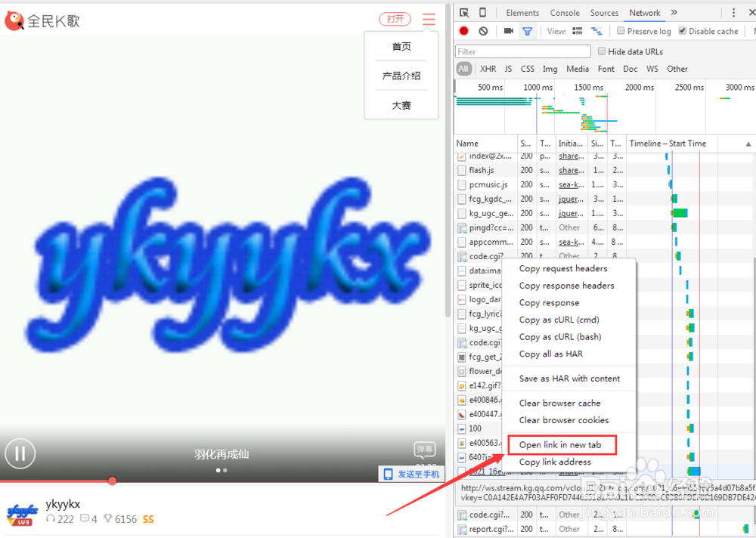Filter requests by WS

[x=652, y=69]
